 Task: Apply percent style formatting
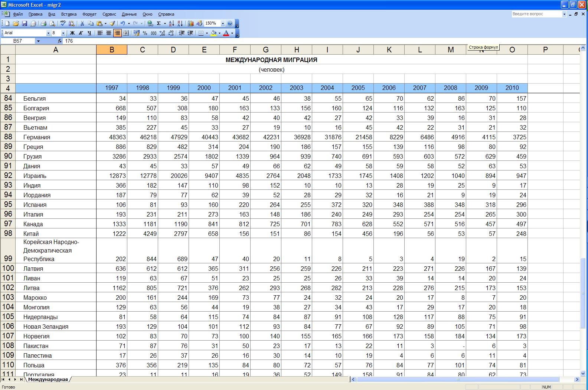click(145, 33)
